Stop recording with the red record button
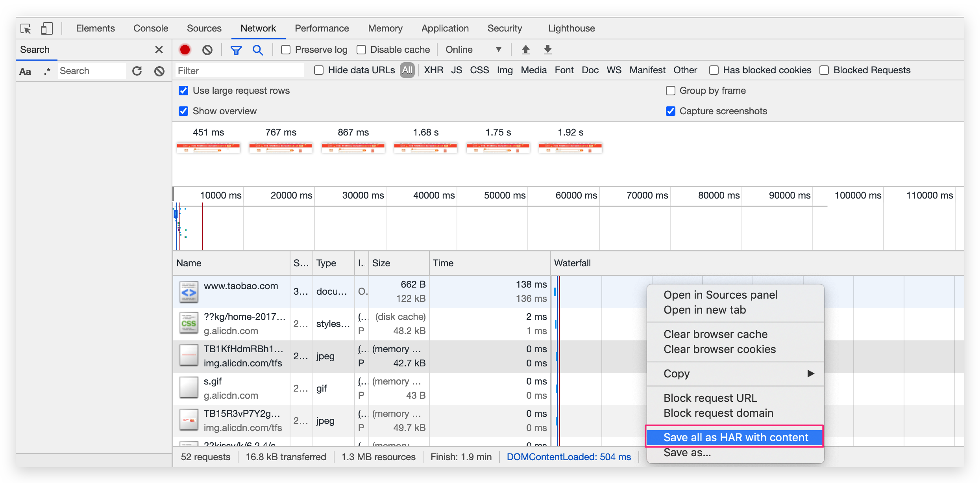 185,50
